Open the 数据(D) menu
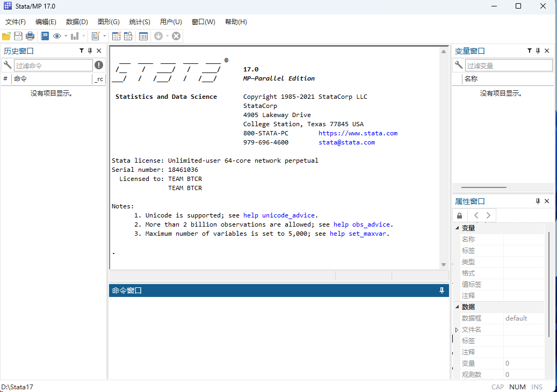Image resolution: width=557 pixels, height=392 pixels. [x=77, y=22]
